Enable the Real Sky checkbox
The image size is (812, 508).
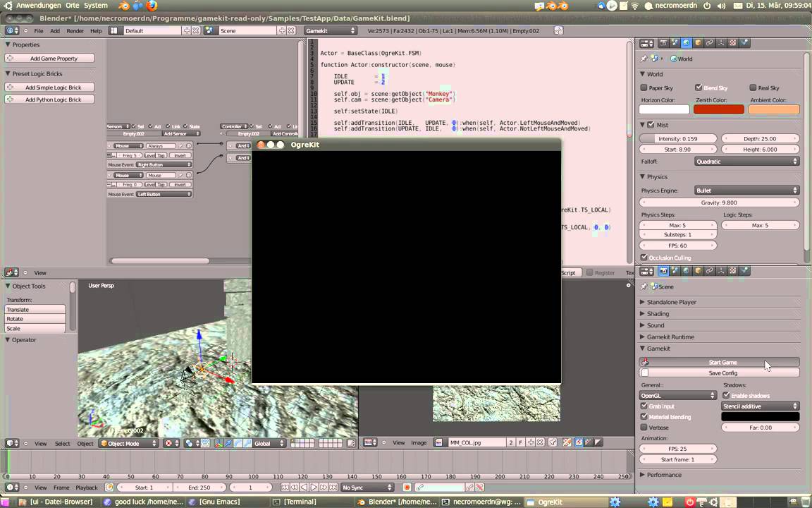pyautogui.click(x=753, y=87)
